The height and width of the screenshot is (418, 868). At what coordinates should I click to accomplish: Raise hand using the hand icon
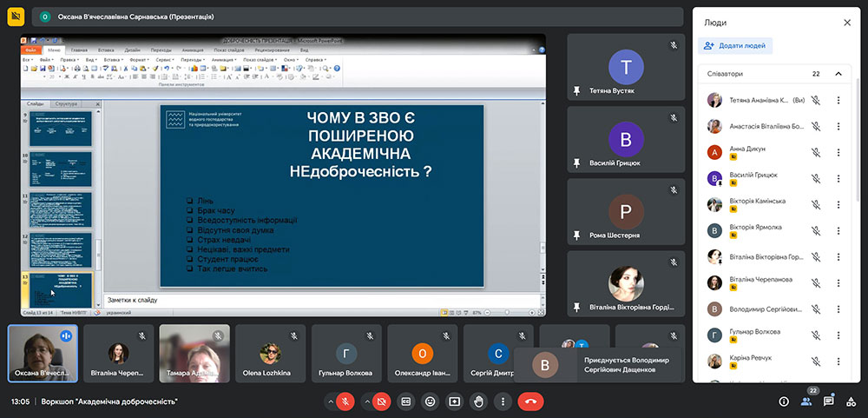[478, 401]
